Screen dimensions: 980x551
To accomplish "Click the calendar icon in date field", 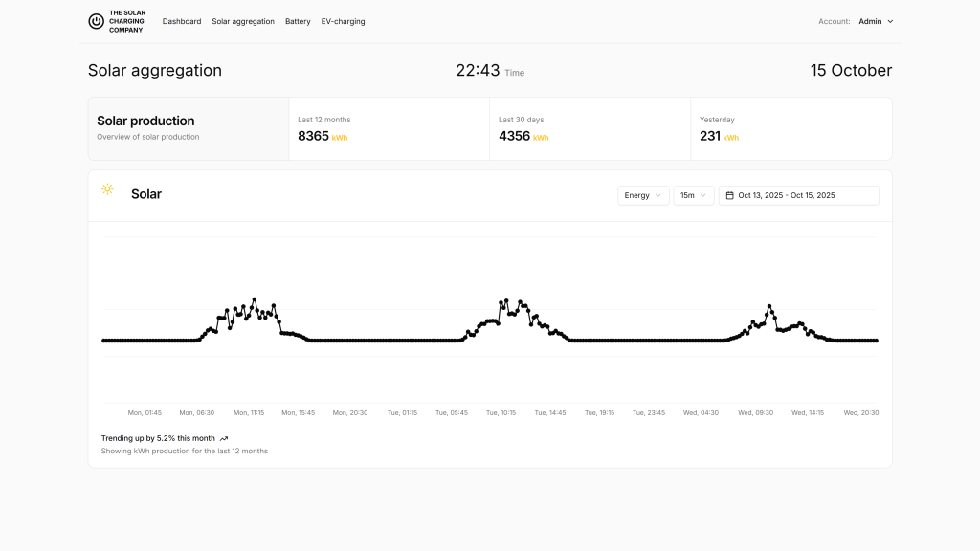I will pos(730,195).
